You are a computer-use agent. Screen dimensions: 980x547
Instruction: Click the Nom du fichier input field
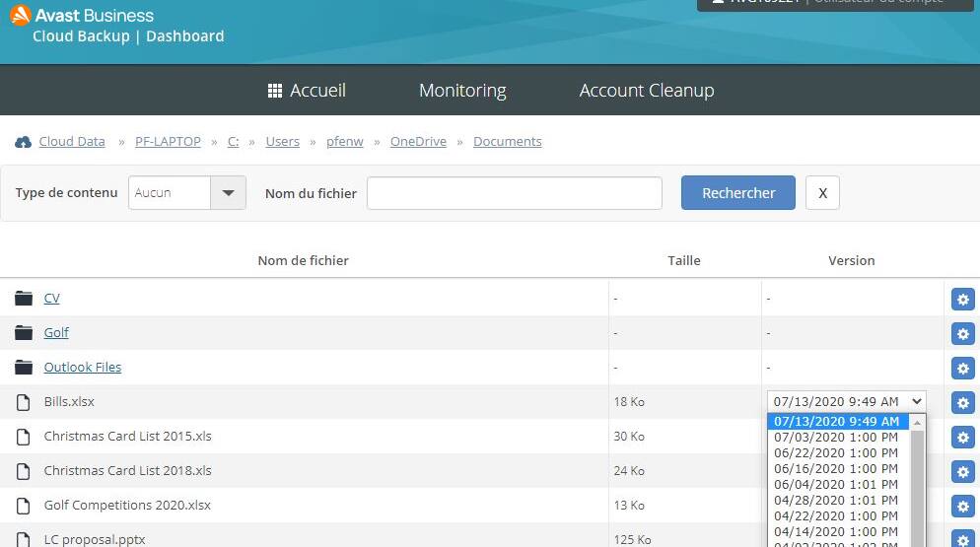514,193
